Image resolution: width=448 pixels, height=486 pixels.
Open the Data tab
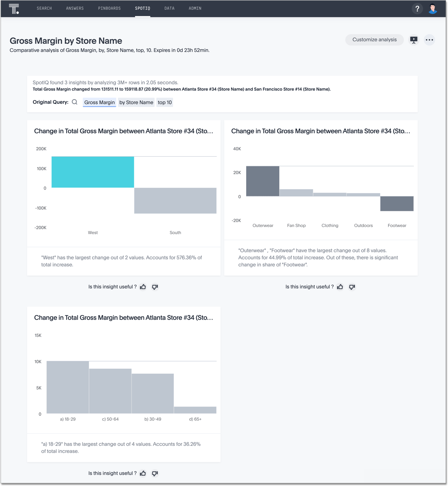click(x=169, y=9)
